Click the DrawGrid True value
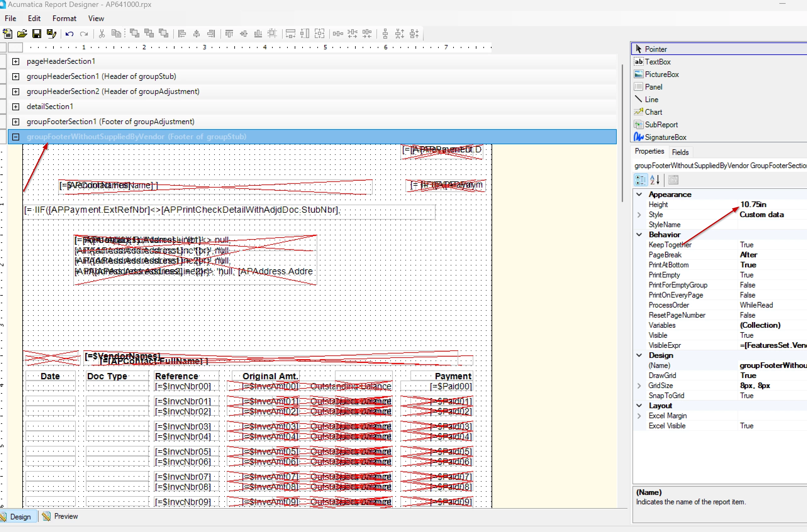 tap(748, 375)
